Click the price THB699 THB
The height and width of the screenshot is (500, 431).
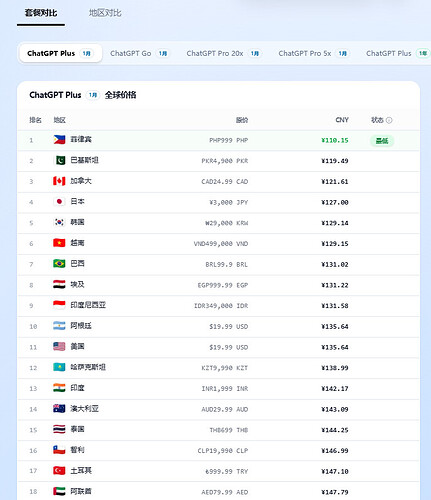coord(229,430)
